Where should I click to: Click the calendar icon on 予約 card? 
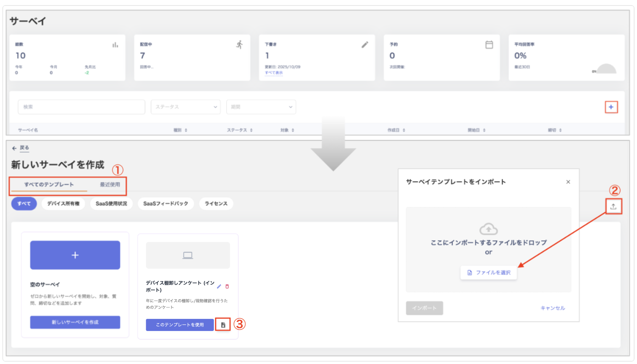click(x=489, y=45)
